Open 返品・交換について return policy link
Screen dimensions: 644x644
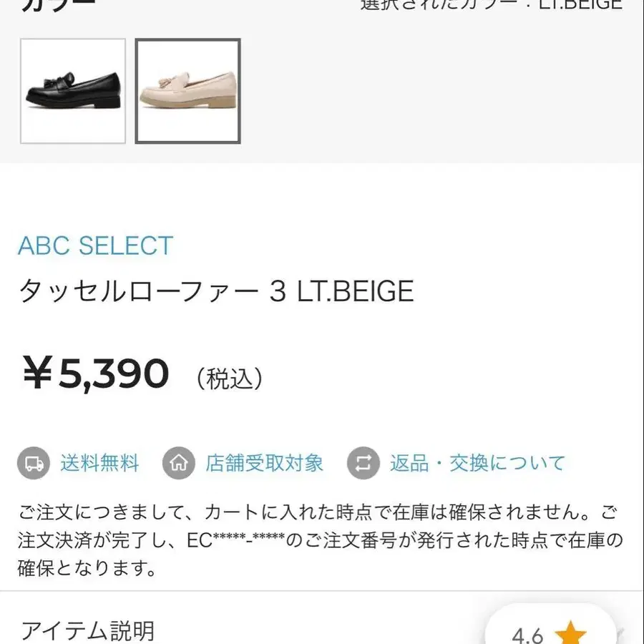pyautogui.click(x=477, y=463)
